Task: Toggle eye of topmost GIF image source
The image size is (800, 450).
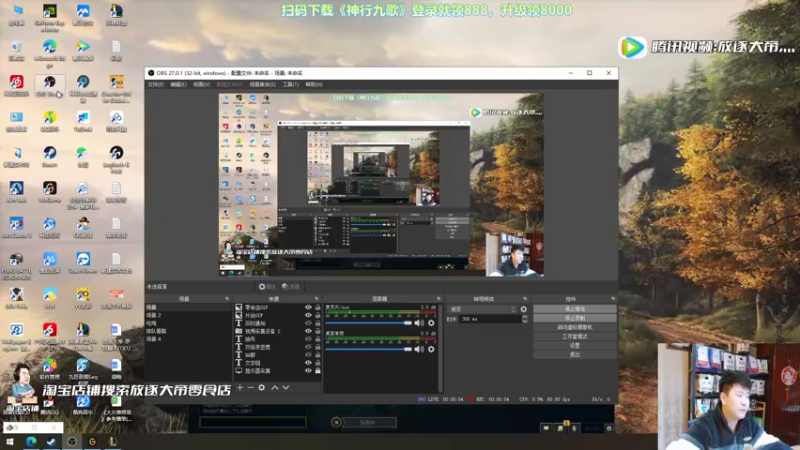Action: tap(308, 307)
